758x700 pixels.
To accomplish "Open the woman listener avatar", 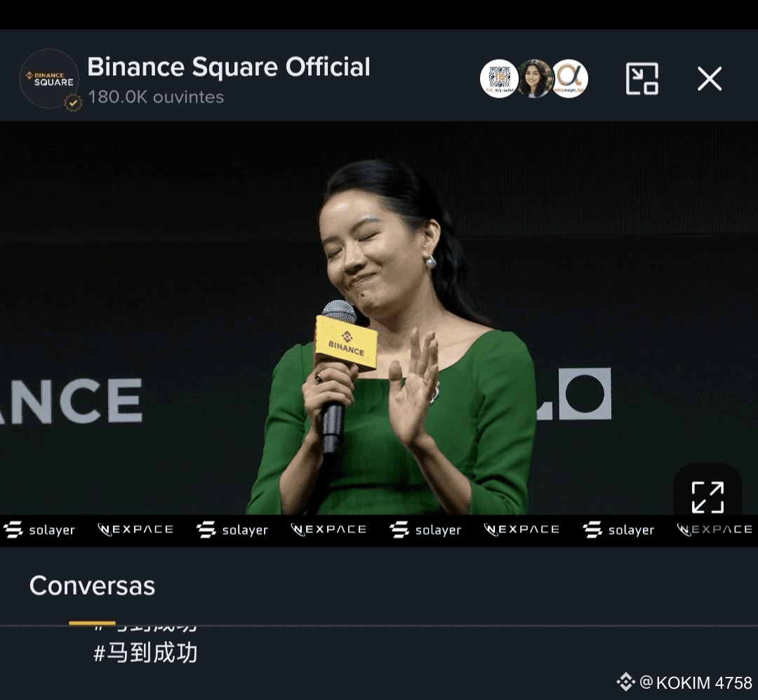I will 535,79.
